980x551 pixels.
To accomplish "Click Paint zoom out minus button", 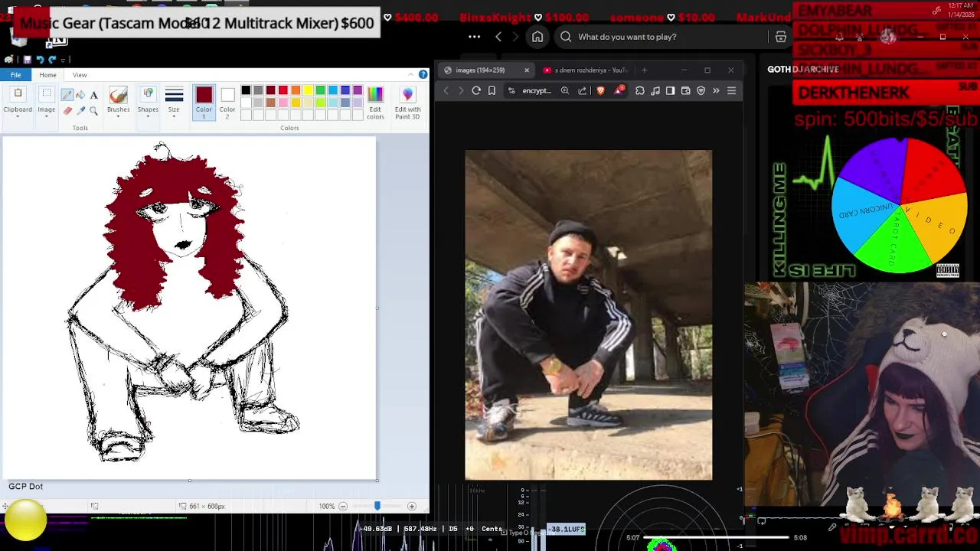I will click(x=343, y=506).
